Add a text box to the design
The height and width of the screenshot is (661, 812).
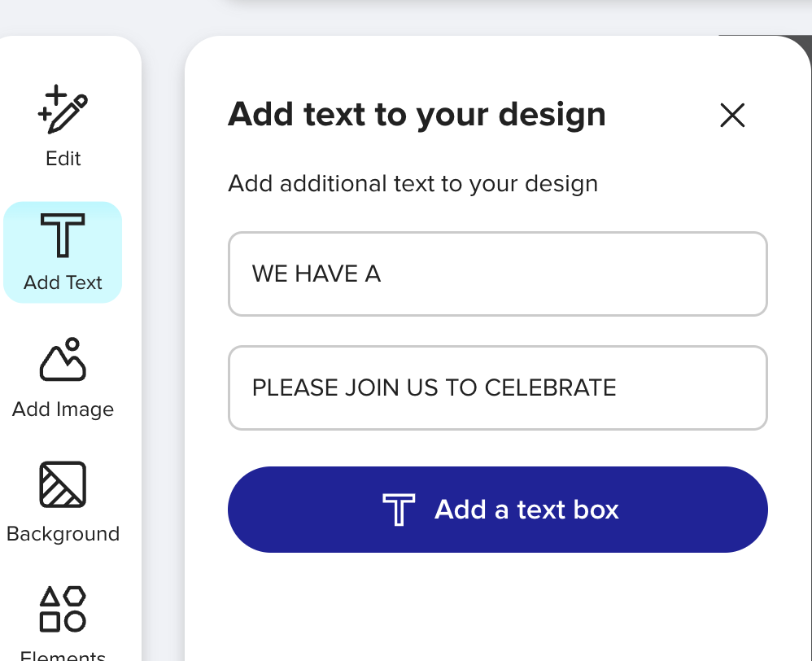498,510
